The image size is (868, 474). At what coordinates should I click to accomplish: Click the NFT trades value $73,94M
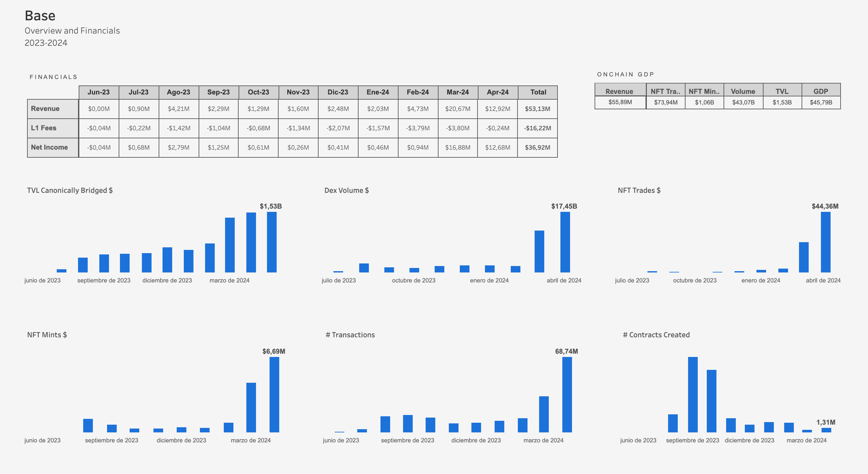(666, 102)
